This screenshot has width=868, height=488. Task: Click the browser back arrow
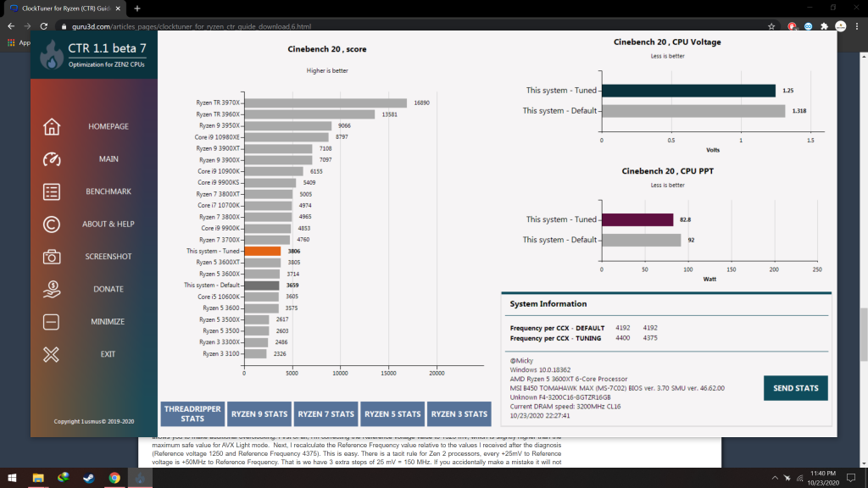tap(11, 26)
